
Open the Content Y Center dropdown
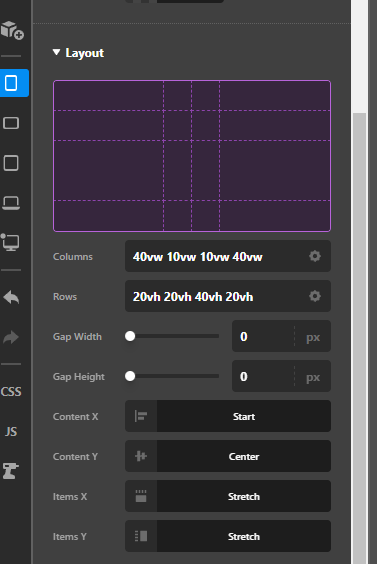(228, 456)
